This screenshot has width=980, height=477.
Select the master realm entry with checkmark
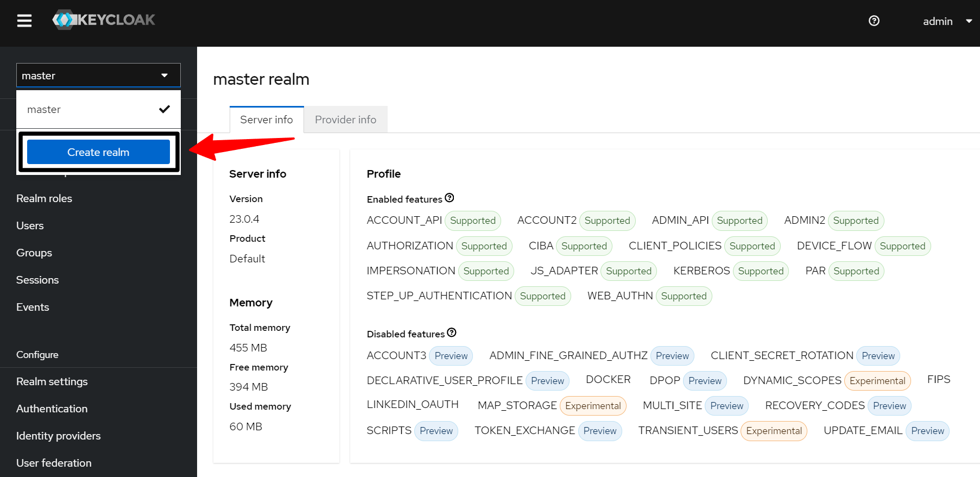coord(98,109)
